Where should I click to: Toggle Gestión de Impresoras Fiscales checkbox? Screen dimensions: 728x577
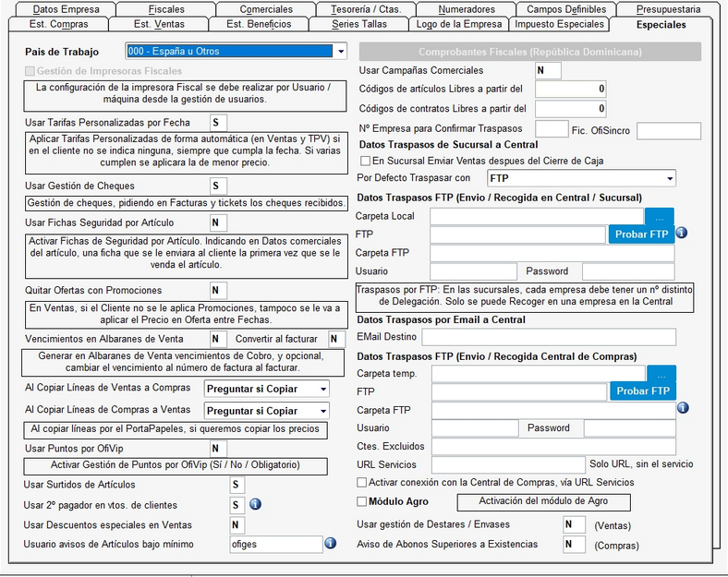pos(30,71)
